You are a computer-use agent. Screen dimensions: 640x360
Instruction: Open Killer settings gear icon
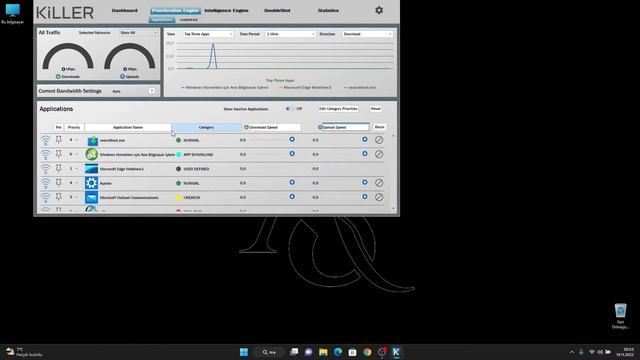(x=379, y=10)
